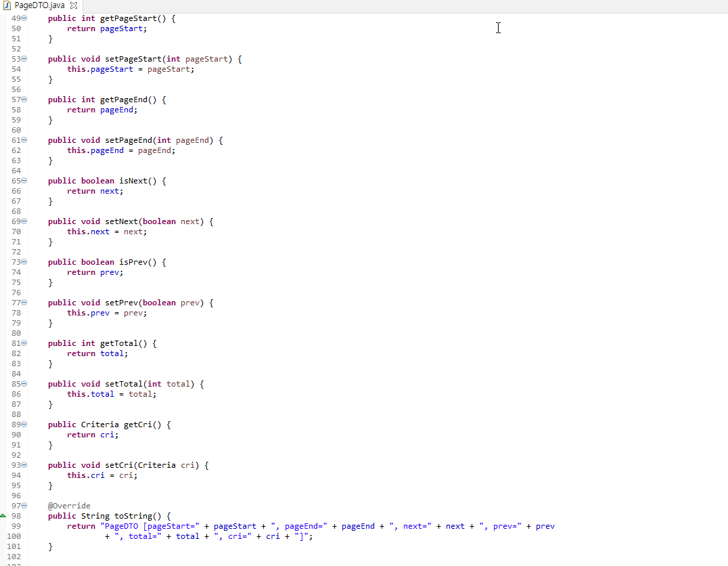Click the isNext method name
This screenshot has height=566, width=728.
tap(133, 181)
